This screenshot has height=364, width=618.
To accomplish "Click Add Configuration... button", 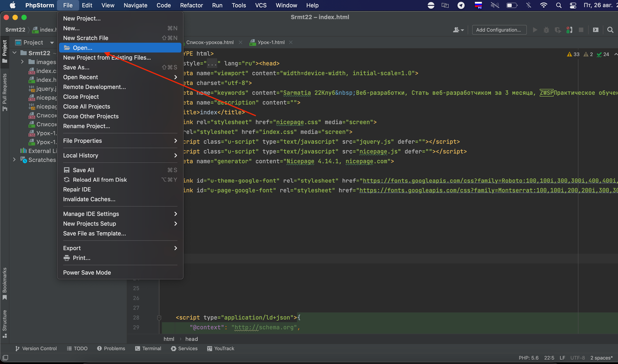I will 499,30.
